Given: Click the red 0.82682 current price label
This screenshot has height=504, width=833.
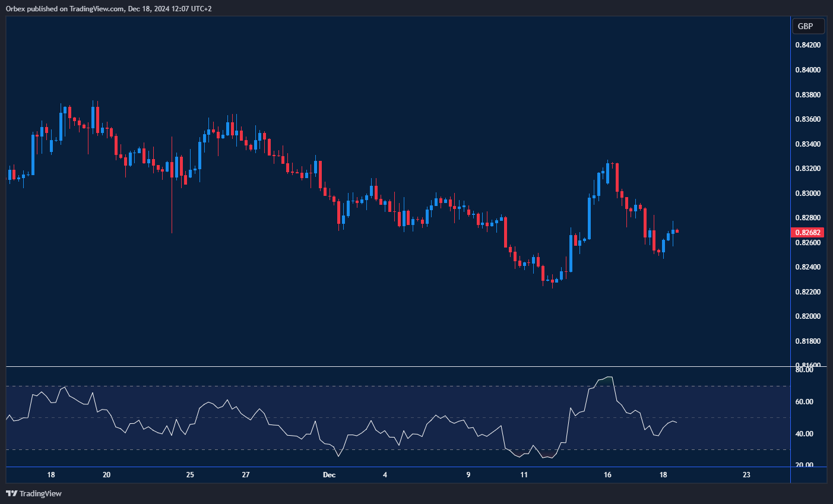Looking at the screenshot, I should pyautogui.click(x=807, y=233).
